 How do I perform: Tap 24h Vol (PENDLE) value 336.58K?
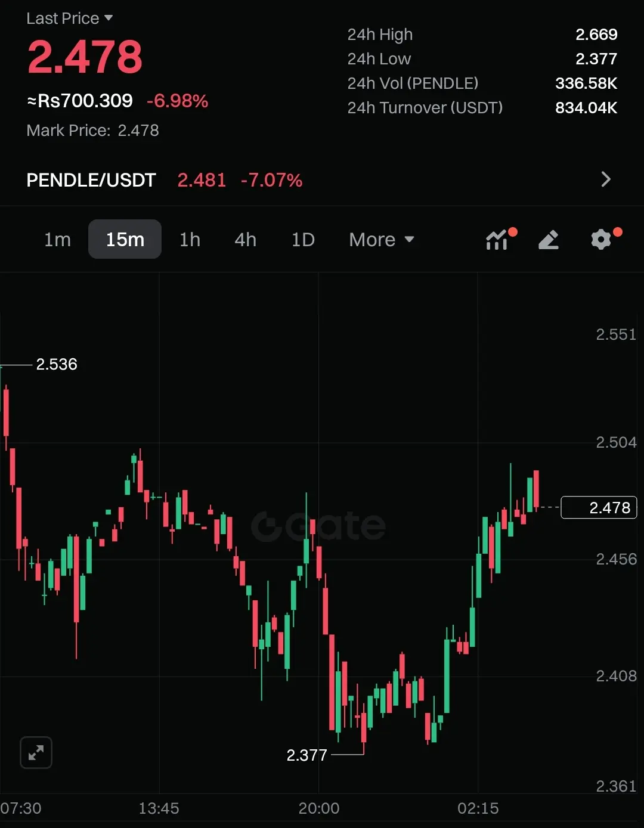click(586, 83)
